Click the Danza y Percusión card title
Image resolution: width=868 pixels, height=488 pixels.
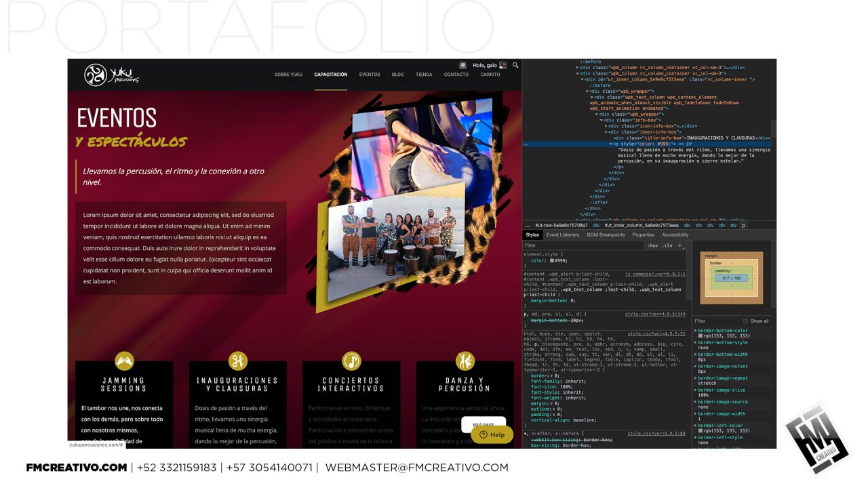pyautogui.click(x=465, y=384)
